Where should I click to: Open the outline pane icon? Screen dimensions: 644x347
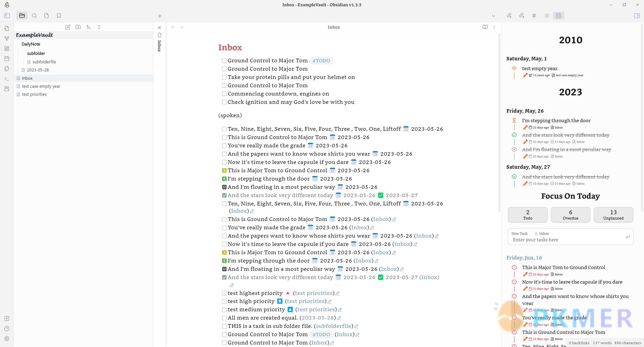point(546,16)
